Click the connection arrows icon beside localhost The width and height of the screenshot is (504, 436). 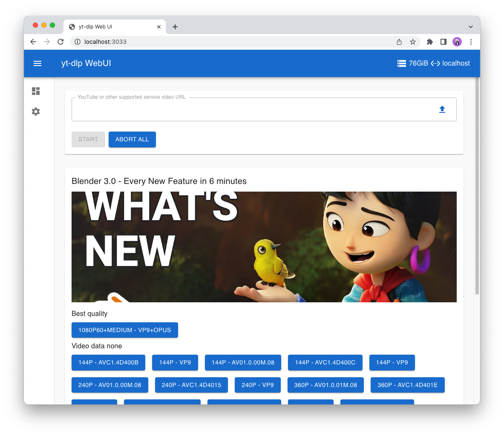[435, 63]
